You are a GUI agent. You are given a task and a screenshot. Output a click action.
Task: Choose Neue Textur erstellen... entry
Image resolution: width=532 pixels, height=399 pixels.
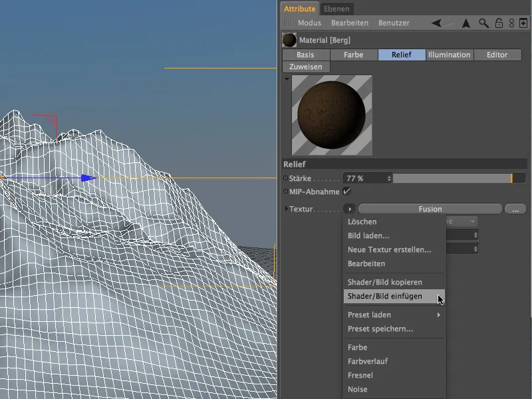394,249
